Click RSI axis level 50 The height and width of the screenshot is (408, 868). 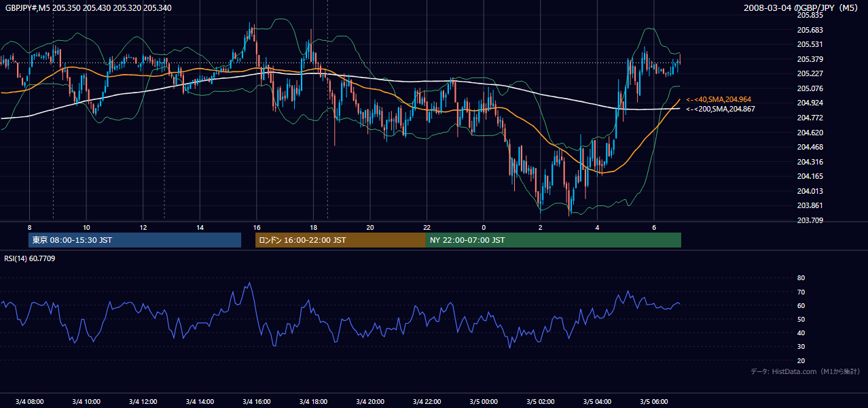[x=801, y=319]
